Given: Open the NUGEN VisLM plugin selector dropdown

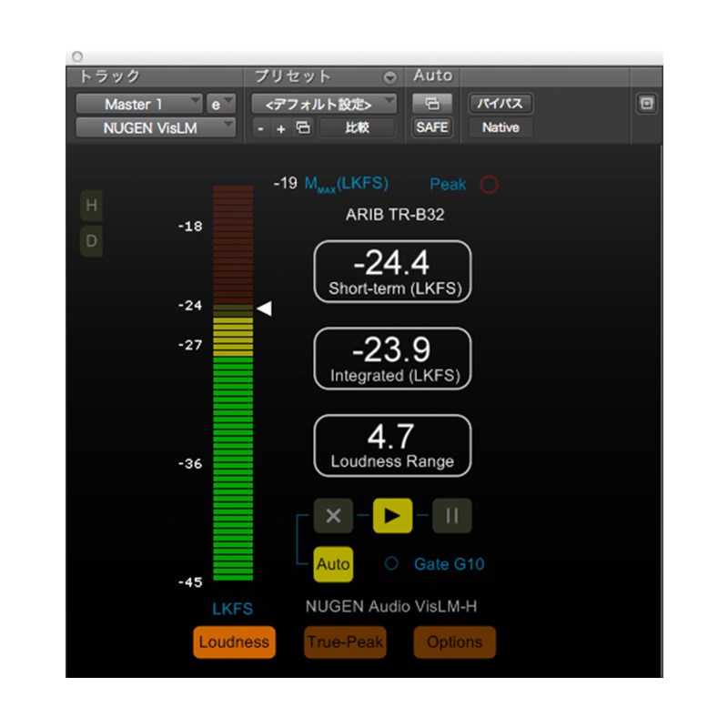Looking at the screenshot, I should tap(156, 127).
